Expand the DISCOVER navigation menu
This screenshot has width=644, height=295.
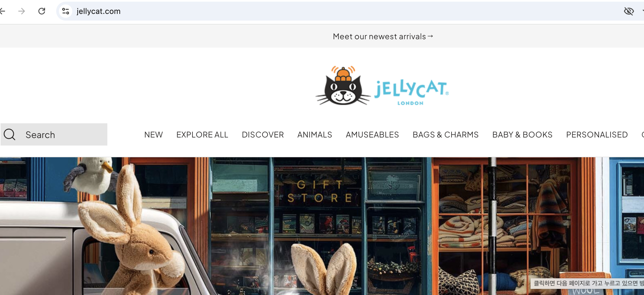point(263,135)
